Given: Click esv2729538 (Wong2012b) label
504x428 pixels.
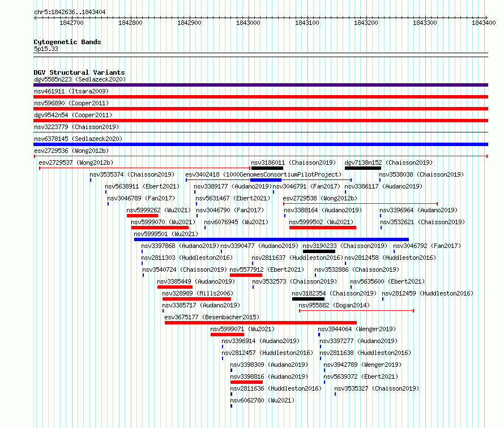Looking at the screenshot, I should coord(320,198).
